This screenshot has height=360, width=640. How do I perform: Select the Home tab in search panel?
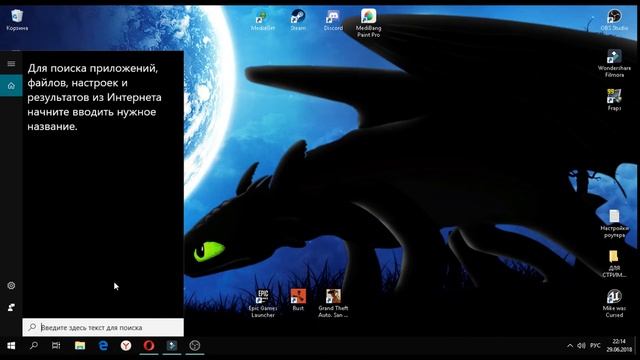tap(11, 85)
